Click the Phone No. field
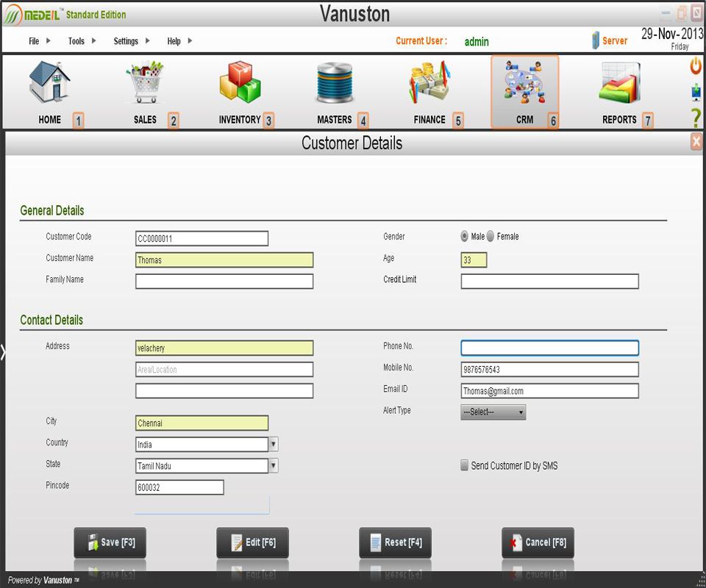The image size is (706, 588). point(550,348)
